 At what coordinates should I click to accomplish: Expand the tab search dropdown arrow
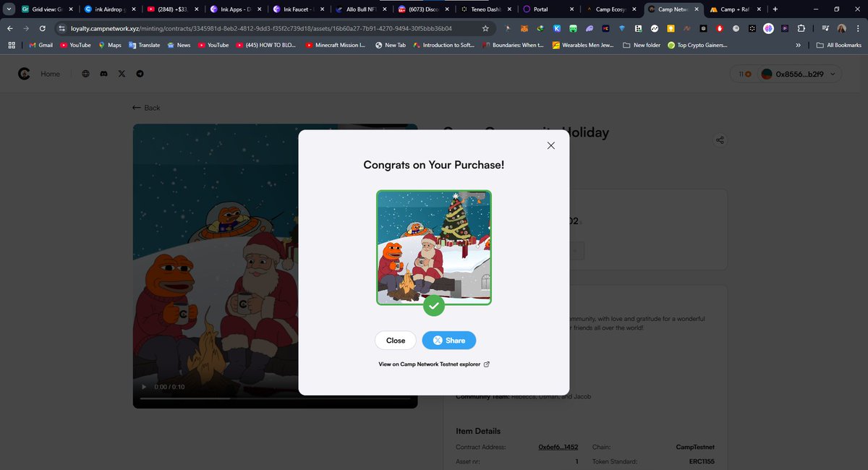coord(7,9)
